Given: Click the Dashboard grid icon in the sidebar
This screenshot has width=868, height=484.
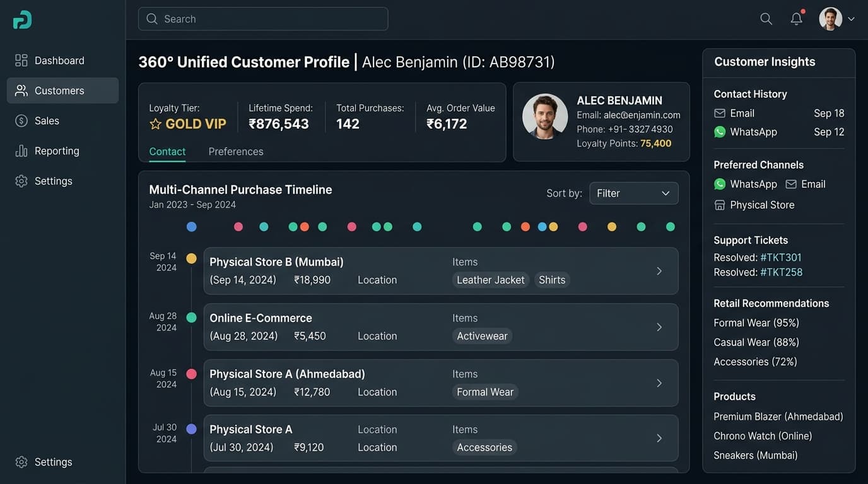Looking at the screenshot, I should point(21,60).
